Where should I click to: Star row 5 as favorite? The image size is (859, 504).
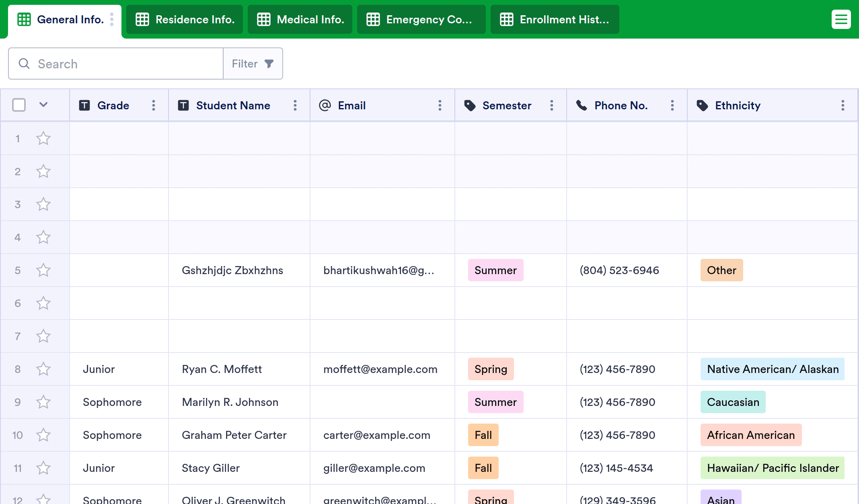[43, 270]
